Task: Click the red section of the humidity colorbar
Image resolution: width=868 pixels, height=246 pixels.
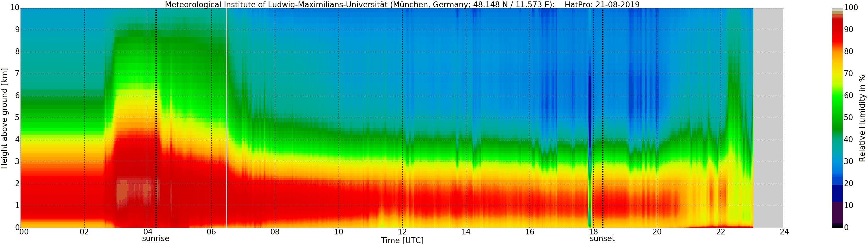Action: 837,32
